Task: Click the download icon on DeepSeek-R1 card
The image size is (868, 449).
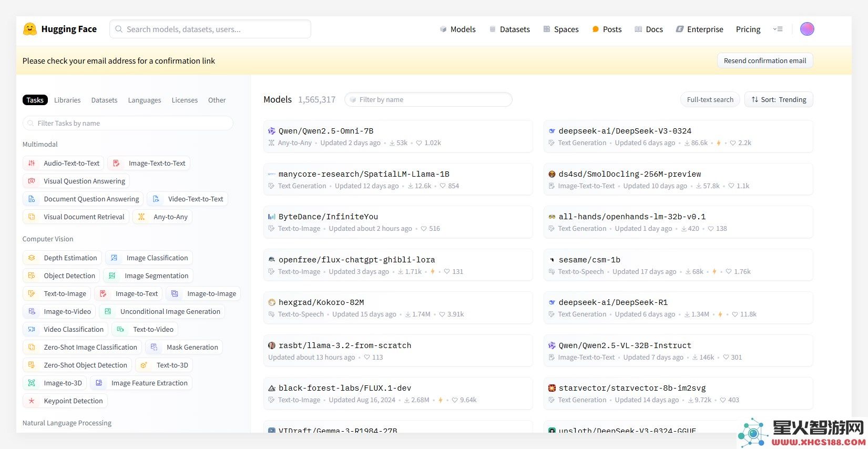Action: coord(687,314)
